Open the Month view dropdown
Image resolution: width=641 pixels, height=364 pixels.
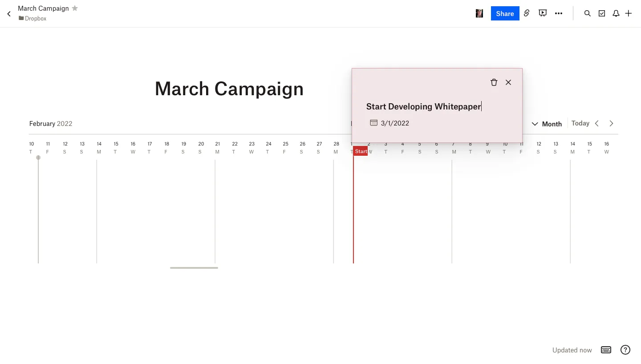tap(547, 124)
